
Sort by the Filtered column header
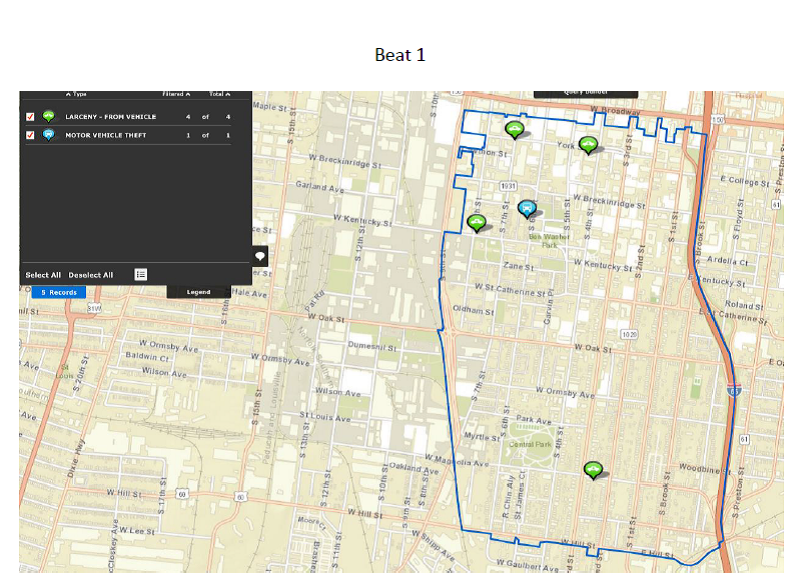(x=175, y=94)
